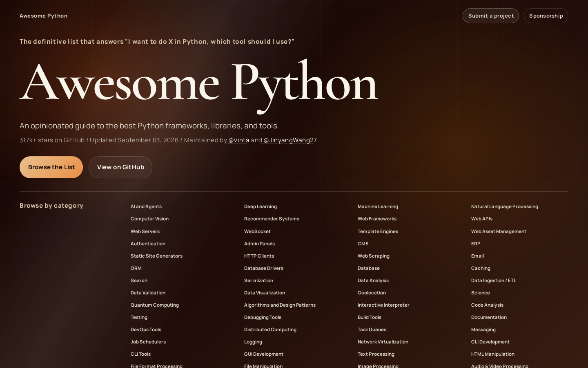Open the Search category link
Screen dimensions: 588x368
[x=139, y=280]
